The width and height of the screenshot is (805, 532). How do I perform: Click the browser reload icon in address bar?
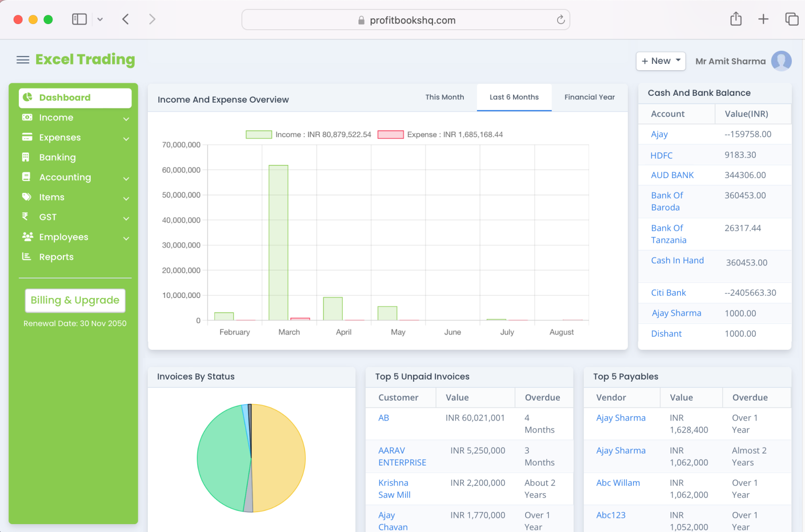[x=560, y=19]
